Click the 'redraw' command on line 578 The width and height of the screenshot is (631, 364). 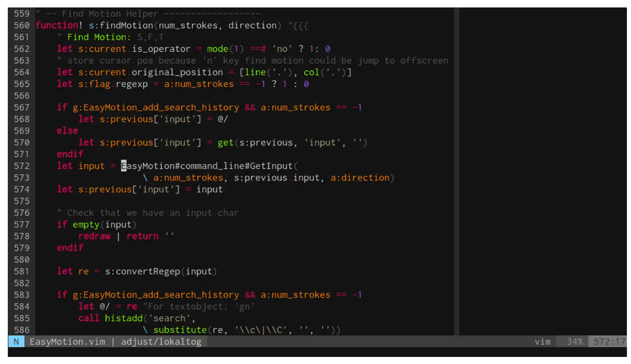pos(94,236)
